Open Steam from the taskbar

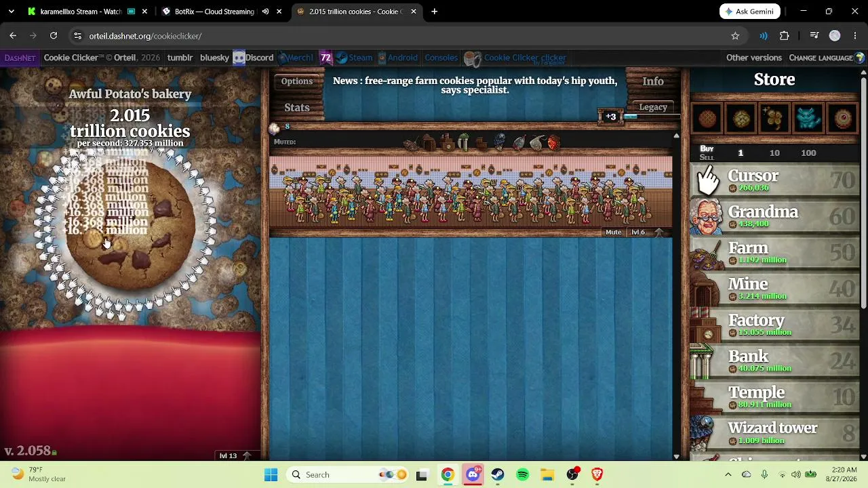coord(497,474)
